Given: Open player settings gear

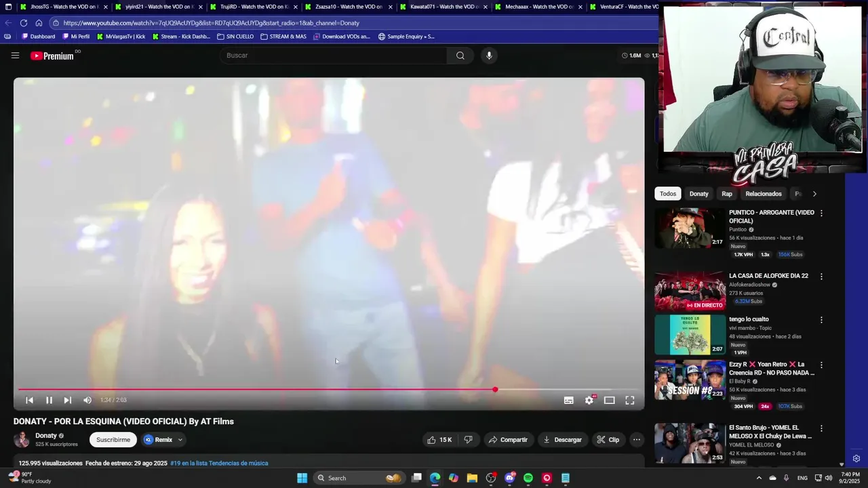Looking at the screenshot, I should pyautogui.click(x=589, y=400).
